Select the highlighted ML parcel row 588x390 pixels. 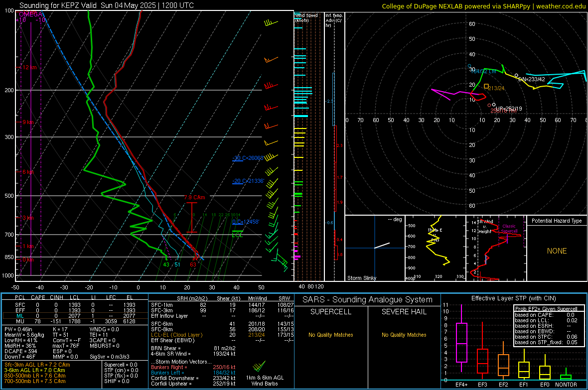(x=75, y=316)
